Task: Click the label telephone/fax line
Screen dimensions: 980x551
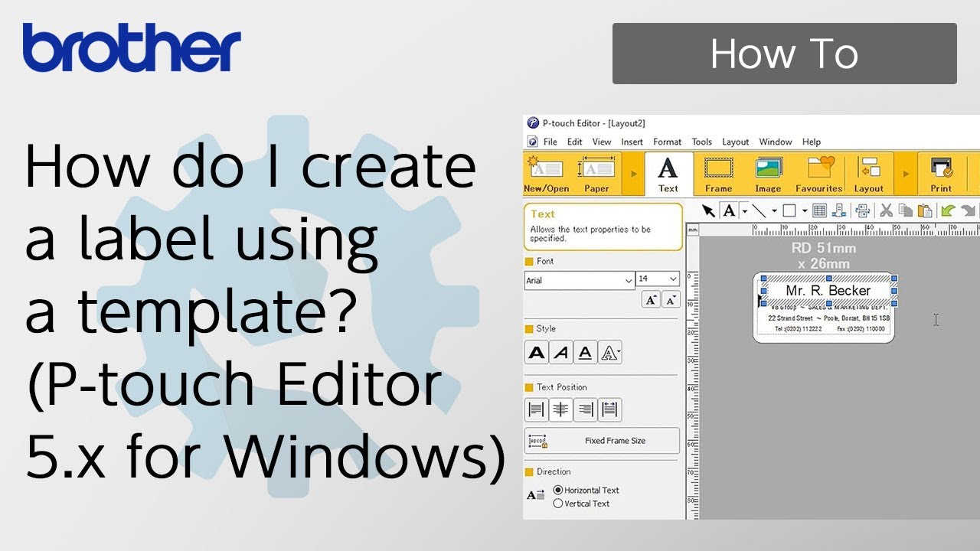Action: 830,329
